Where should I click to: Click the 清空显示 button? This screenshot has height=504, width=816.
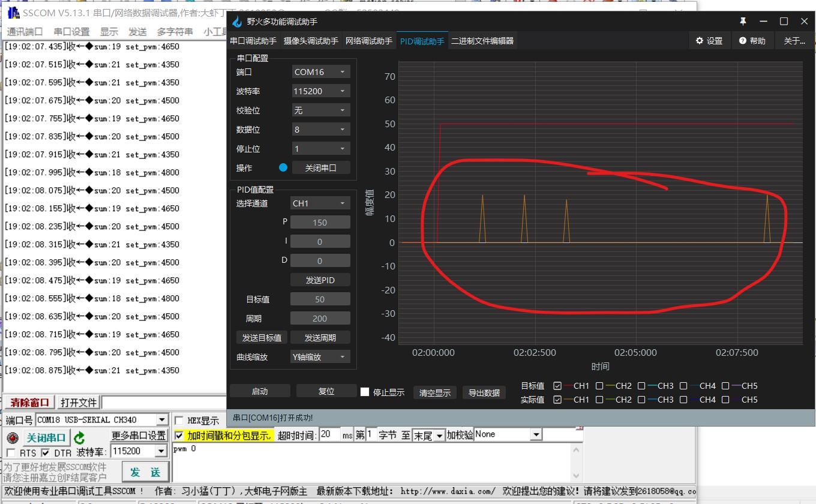click(x=435, y=393)
